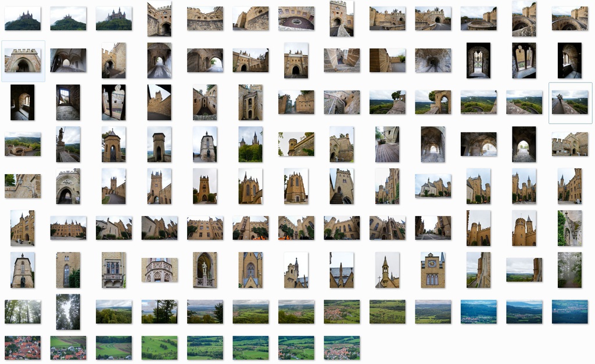Select the vaulted passage with successive arches photo
Screen dimensions: 595x364
432,145
